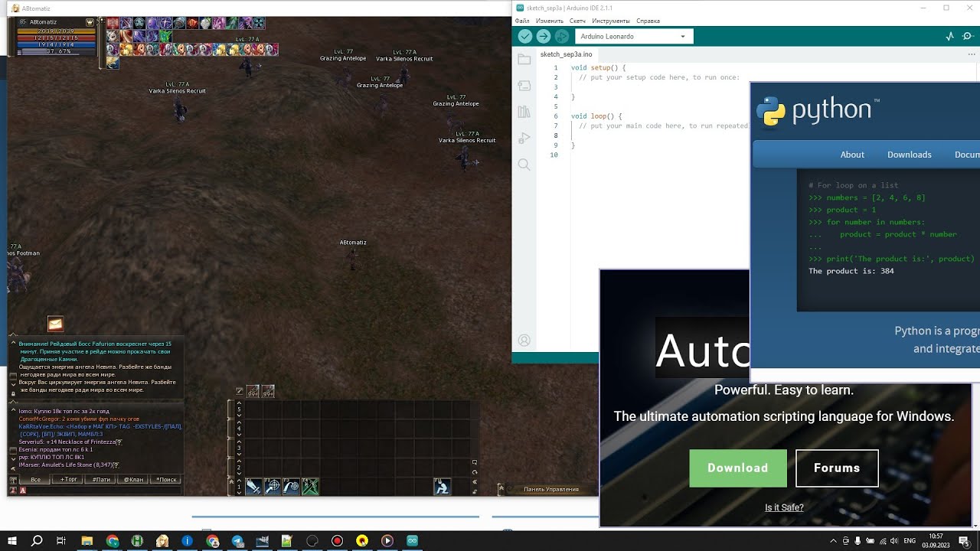The width and height of the screenshot is (980, 551).
Task: Open the File Explorer taskbar icon
Action: [x=87, y=540]
